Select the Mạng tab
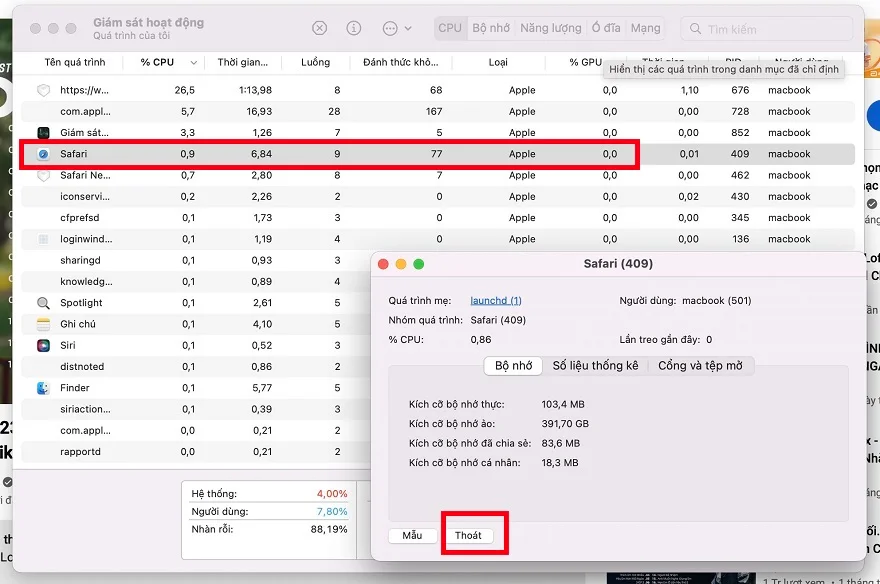Screen dimensions: 880x584 [x=645, y=28]
